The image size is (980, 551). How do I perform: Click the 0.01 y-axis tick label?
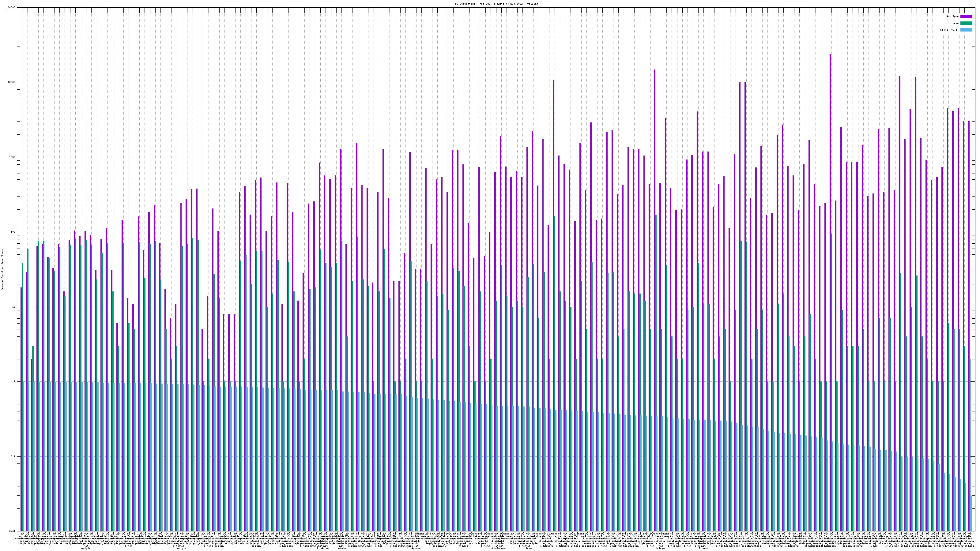[13, 531]
